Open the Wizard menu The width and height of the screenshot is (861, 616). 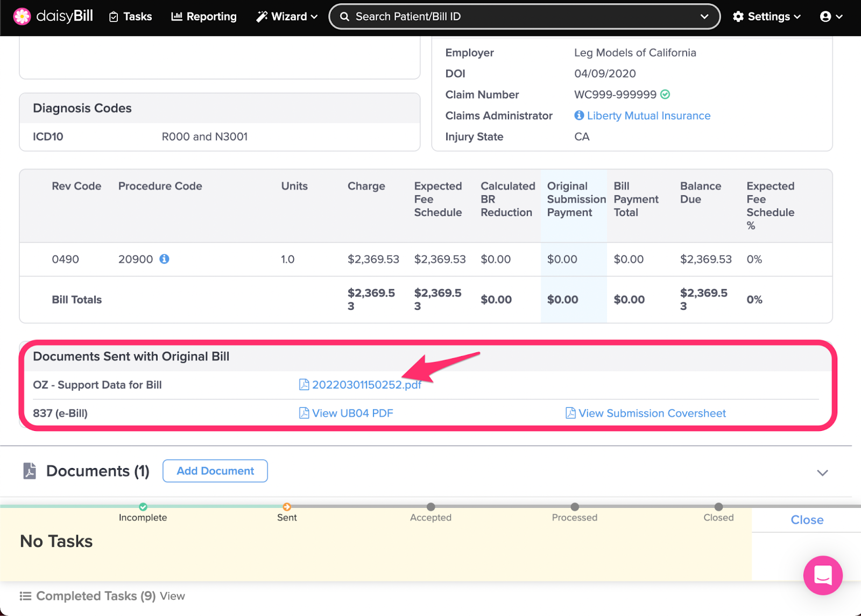[287, 17]
